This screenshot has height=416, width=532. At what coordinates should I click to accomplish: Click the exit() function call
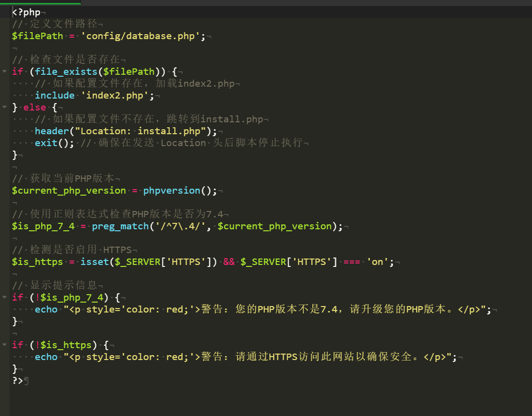[x=51, y=143]
